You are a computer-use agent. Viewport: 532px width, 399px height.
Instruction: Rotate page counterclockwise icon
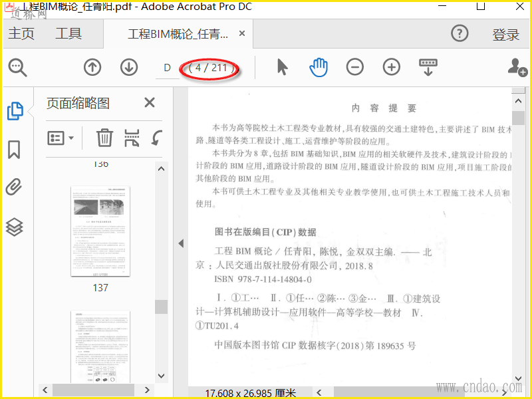(156, 138)
